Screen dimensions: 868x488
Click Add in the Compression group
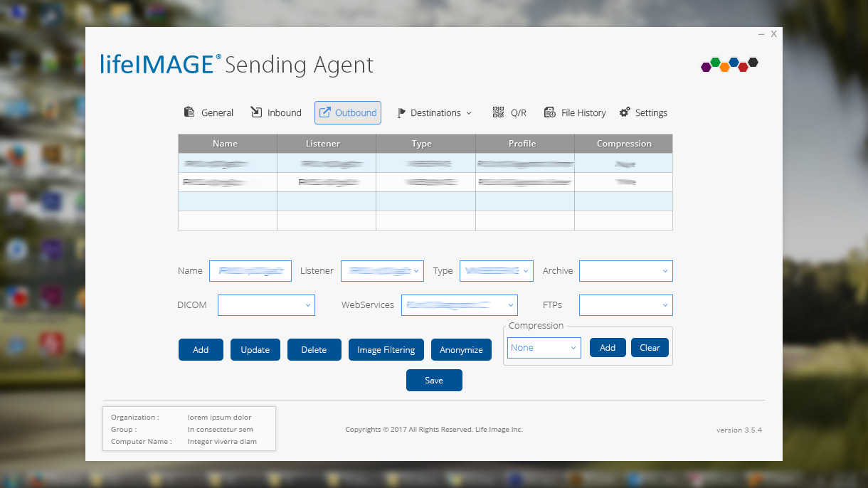point(608,348)
